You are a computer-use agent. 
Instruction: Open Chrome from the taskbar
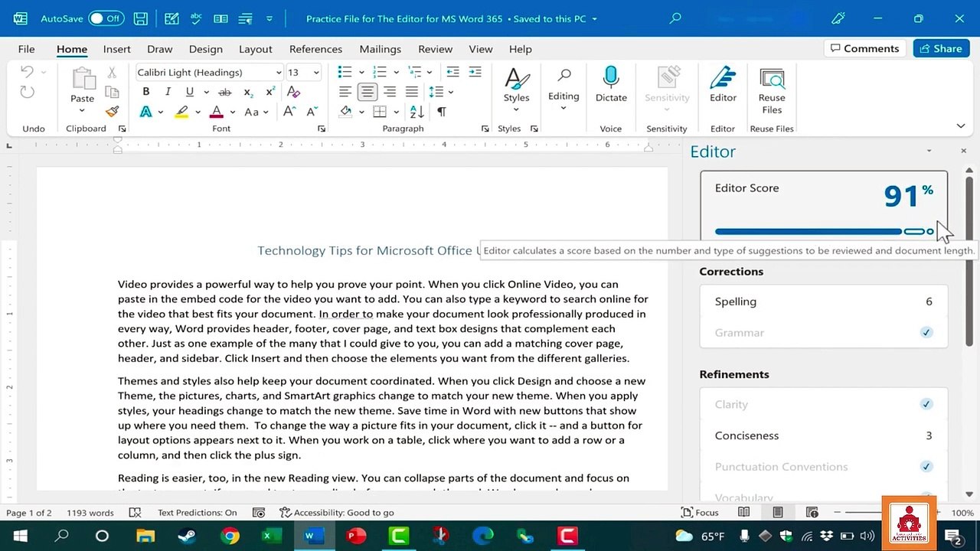229,536
